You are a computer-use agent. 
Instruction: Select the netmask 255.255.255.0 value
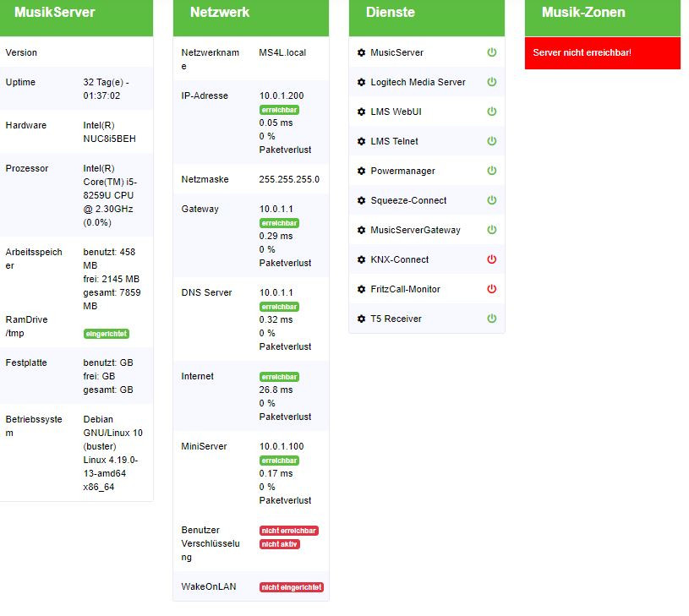click(289, 179)
